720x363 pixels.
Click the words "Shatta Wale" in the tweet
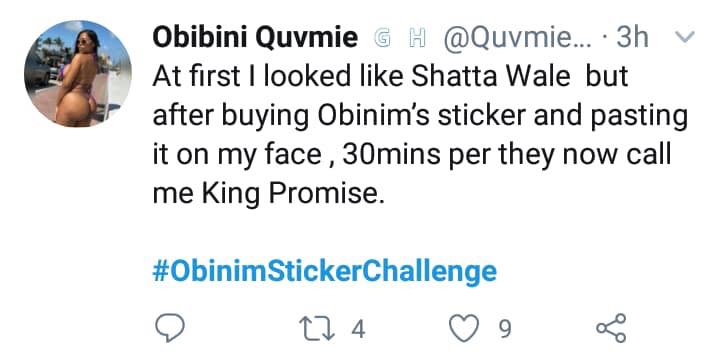(491, 77)
